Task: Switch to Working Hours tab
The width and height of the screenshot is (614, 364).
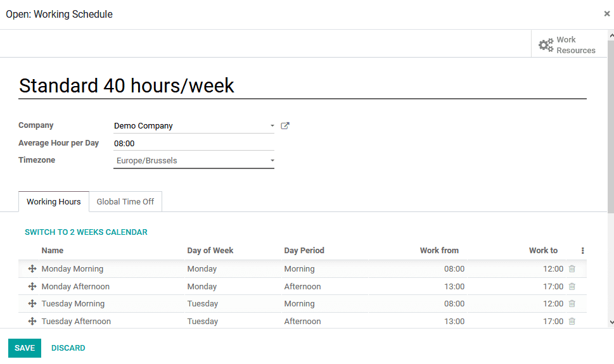Action: pyautogui.click(x=54, y=201)
